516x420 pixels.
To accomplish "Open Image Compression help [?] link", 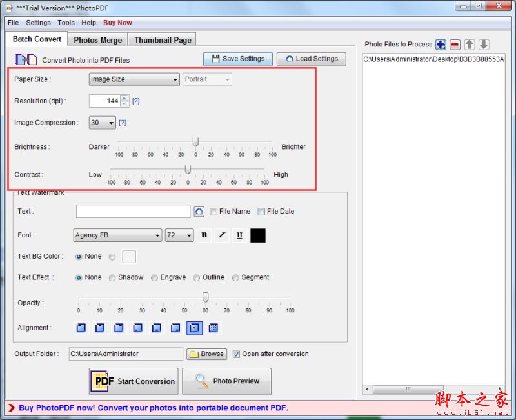I will [123, 123].
